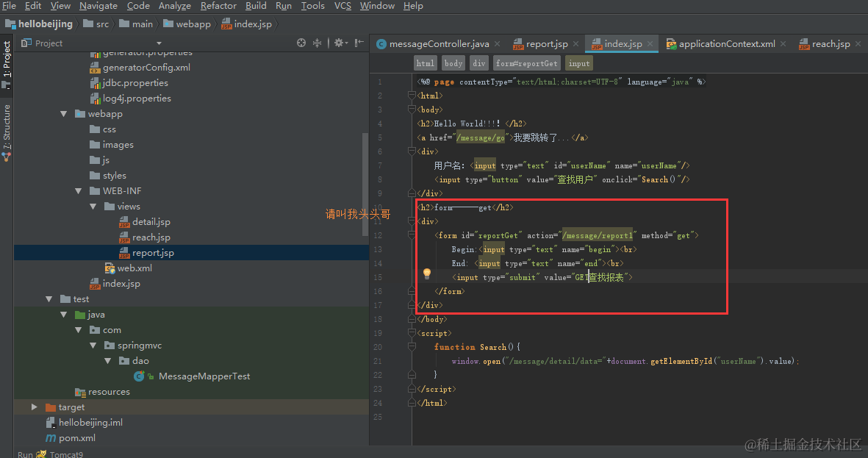868x458 pixels.
Task: Open the Project view dropdown arrow
Action: [x=159, y=43]
